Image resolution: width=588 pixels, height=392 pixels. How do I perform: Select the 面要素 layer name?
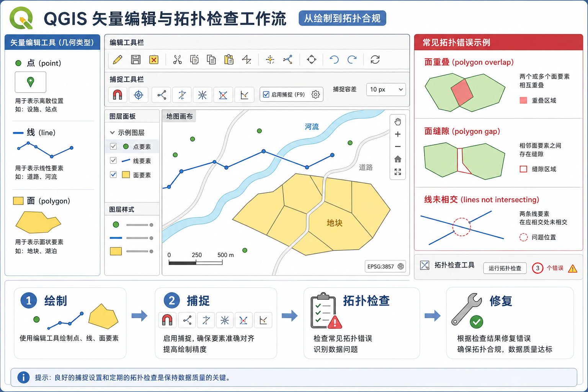142,175
